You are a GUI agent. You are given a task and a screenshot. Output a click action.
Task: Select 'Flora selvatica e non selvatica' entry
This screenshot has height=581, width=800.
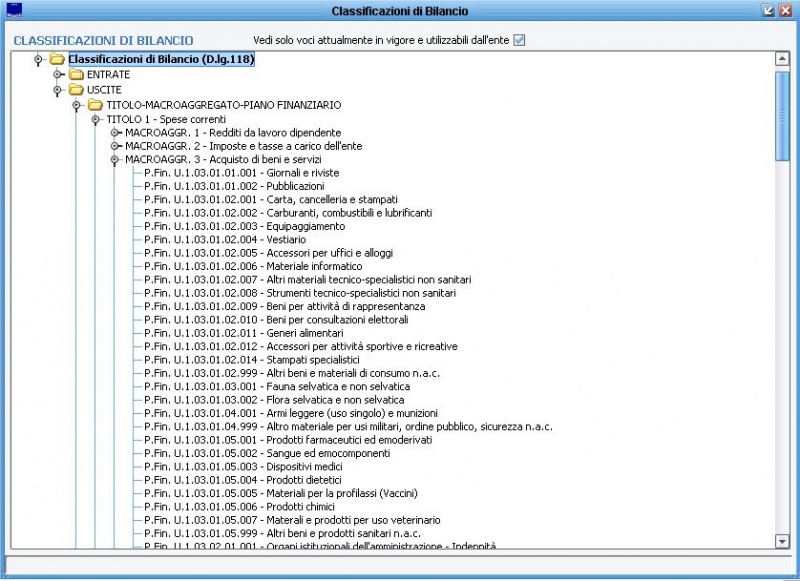(274, 400)
